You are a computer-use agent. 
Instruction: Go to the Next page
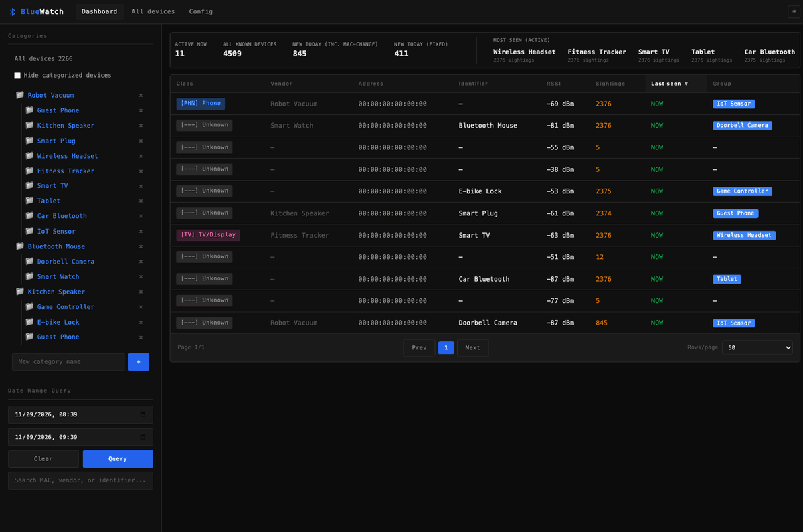click(473, 348)
